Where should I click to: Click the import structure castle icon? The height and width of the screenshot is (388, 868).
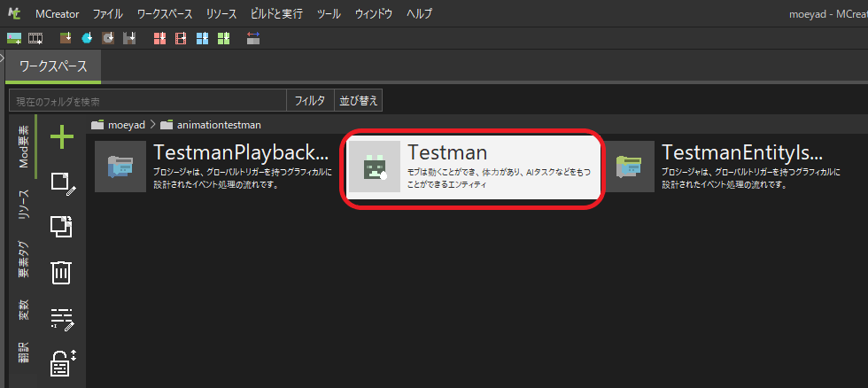(x=129, y=38)
